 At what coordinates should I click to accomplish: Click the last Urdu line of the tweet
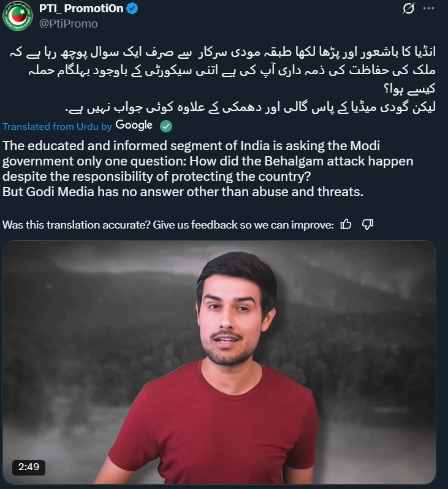click(250, 107)
